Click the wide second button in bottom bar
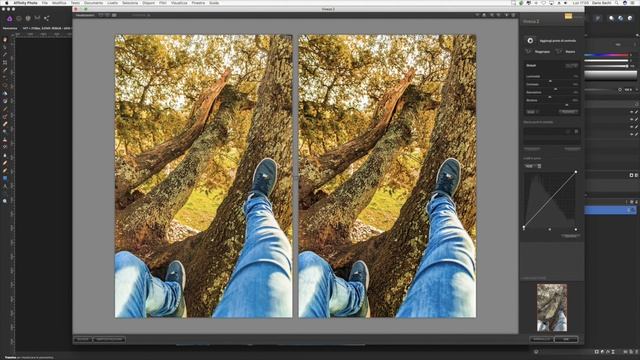640x360 pixels. click(x=109, y=339)
